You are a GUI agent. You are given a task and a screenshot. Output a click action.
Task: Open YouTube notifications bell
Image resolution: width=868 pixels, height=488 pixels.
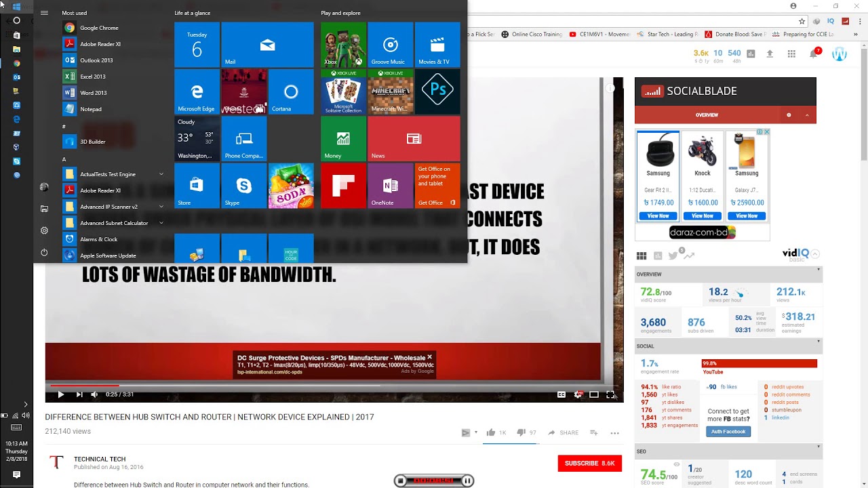point(814,54)
